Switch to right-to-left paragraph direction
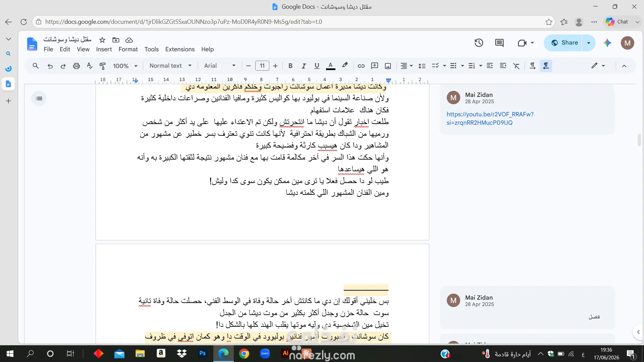This screenshot has height=362, width=644. click(546, 66)
